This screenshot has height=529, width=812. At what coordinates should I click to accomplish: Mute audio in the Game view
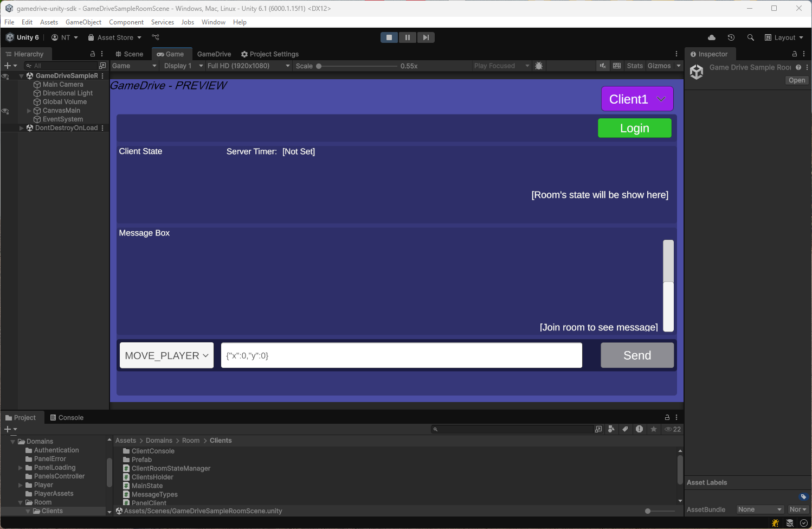tap(603, 66)
